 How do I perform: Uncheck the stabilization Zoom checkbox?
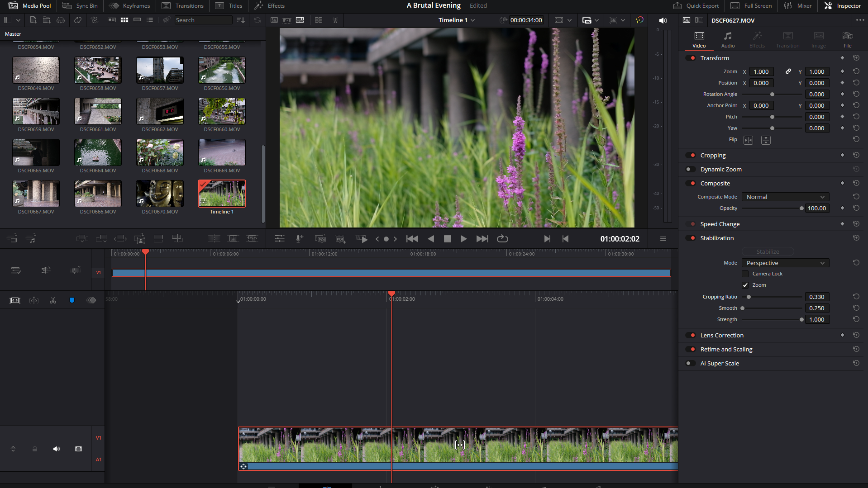(x=745, y=285)
